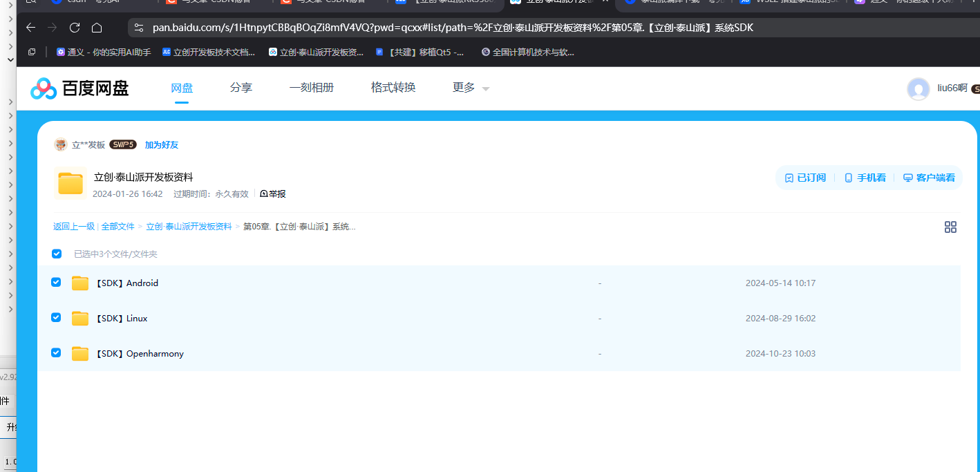
Task: Click the 【SDK】Android folder icon
Action: [80, 283]
